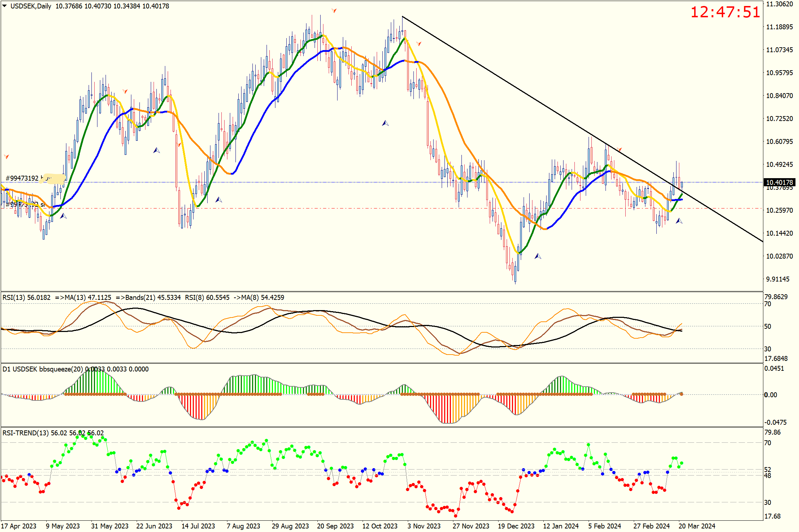Click the latest blue arrow near March 2024
The height and width of the screenshot is (532, 799).
tap(679, 221)
